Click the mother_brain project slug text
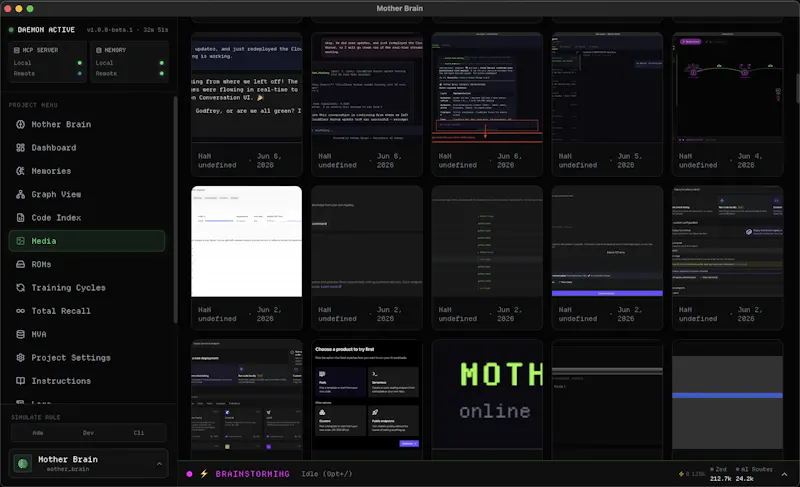The image size is (800, 487). [68, 469]
